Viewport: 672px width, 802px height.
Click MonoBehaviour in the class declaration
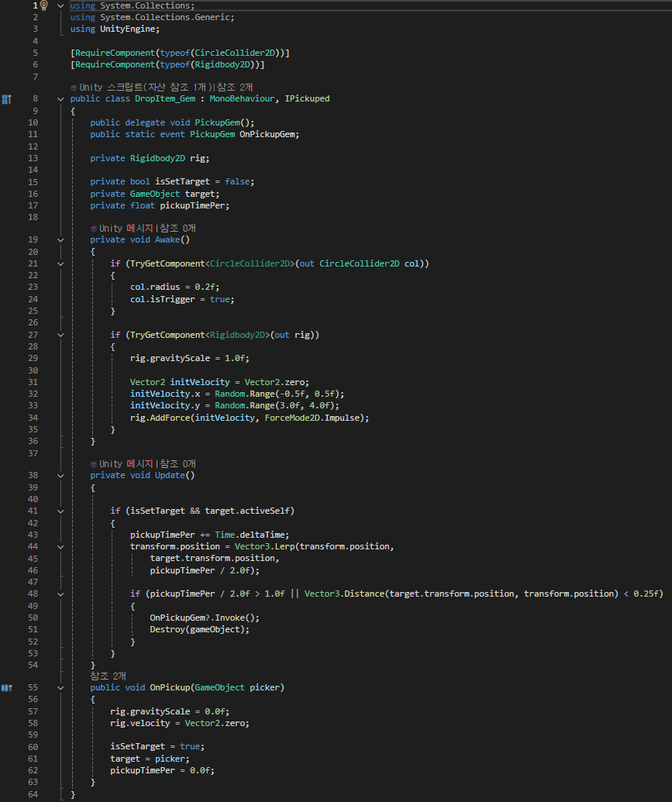click(242, 98)
